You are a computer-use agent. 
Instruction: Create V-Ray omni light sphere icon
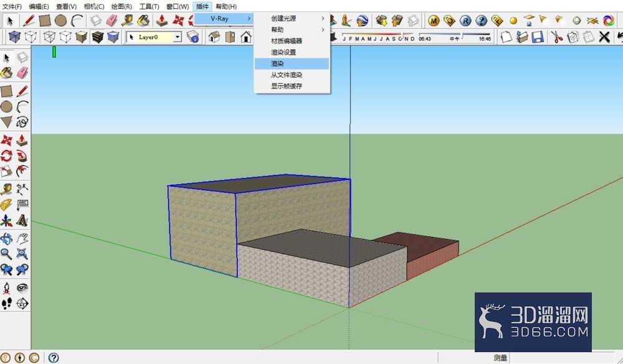click(513, 21)
